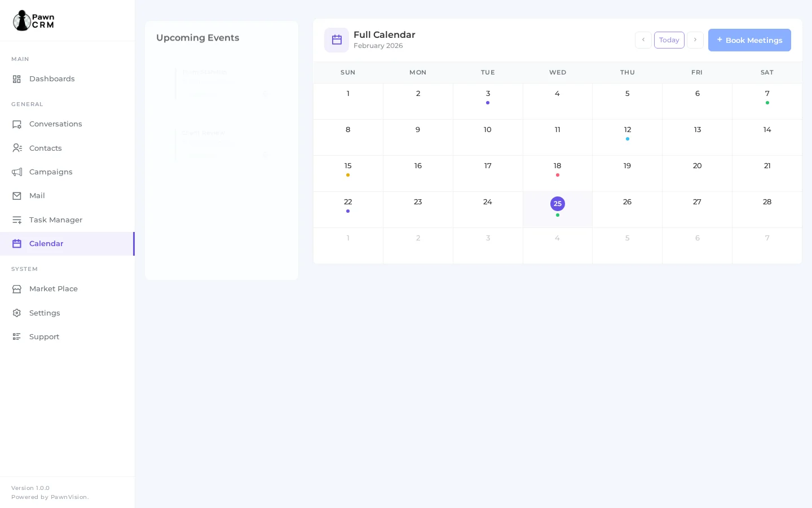Select the Contacts person icon
The image size is (812, 508).
(x=17, y=148)
